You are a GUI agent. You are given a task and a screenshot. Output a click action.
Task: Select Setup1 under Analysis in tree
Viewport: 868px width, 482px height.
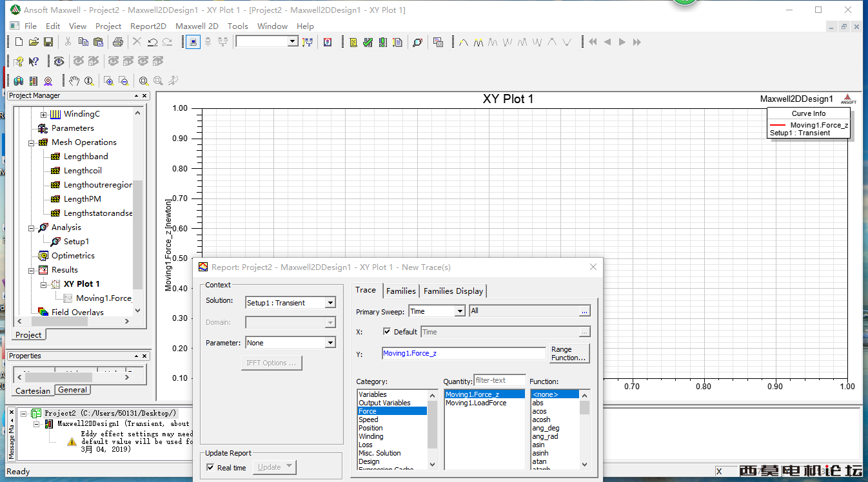tap(76, 242)
